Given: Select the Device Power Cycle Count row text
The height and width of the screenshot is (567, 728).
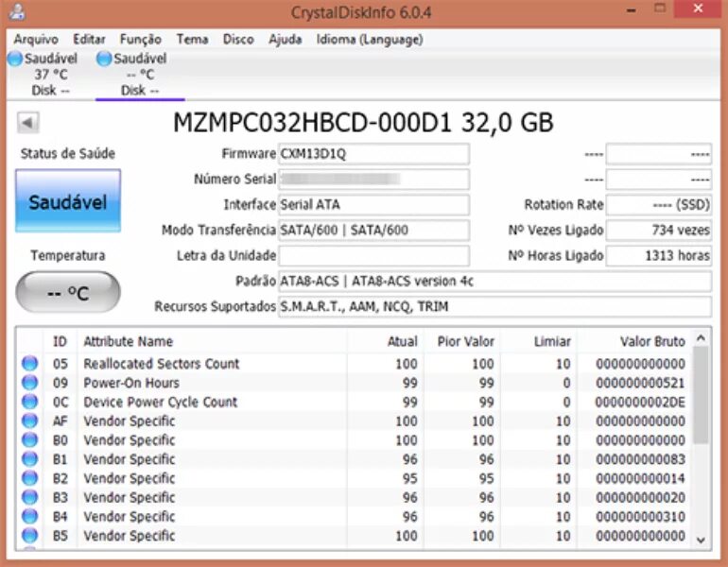Looking at the screenshot, I should 160,402.
